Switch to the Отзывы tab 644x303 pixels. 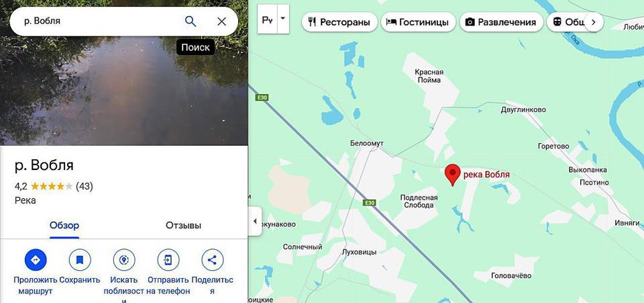[x=184, y=225]
